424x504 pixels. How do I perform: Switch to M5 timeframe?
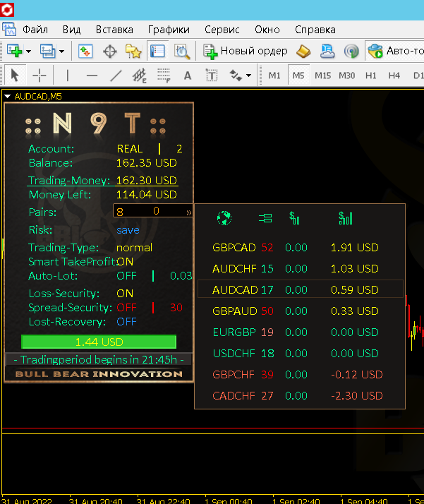point(298,76)
